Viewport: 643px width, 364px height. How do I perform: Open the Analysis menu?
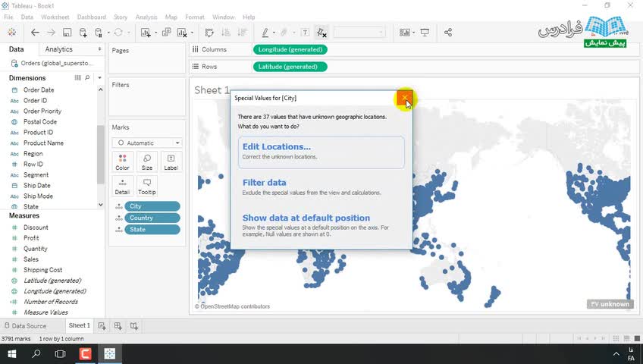point(146,17)
